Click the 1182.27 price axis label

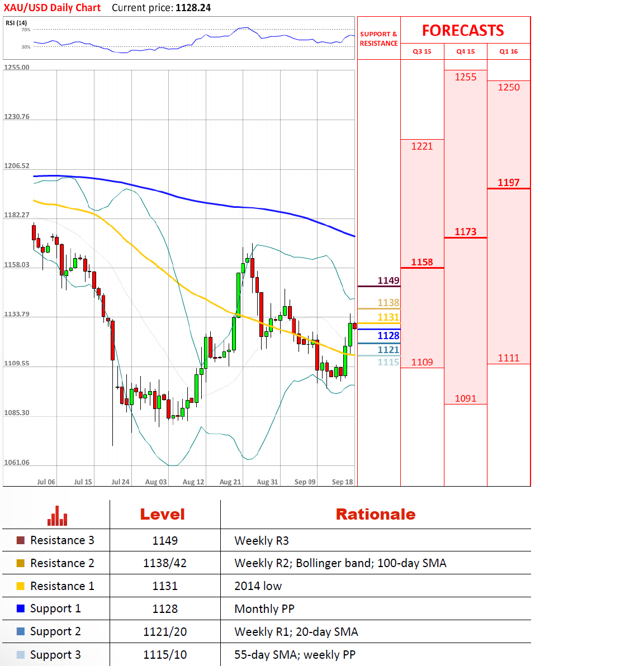pos(17,215)
